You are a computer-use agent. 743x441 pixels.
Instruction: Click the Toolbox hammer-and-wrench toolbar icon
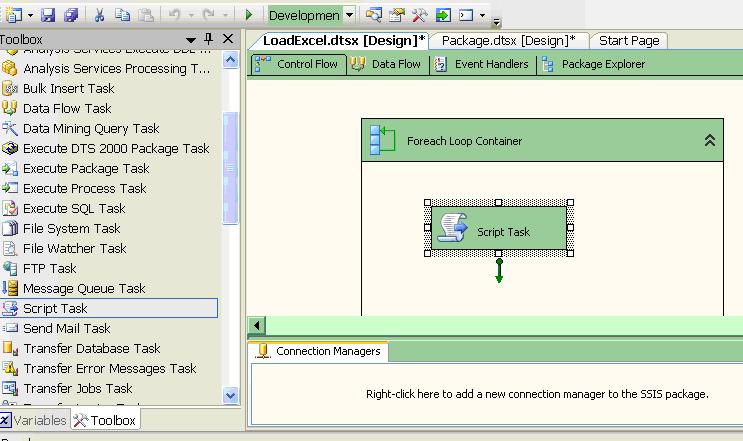(x=419, y=15)
